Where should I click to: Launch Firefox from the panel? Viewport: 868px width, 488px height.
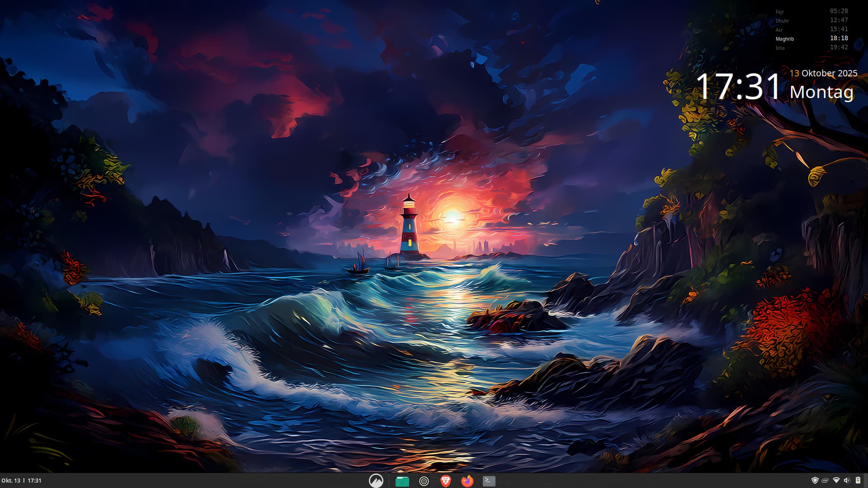pyautogui.click(x=467, y=481)
